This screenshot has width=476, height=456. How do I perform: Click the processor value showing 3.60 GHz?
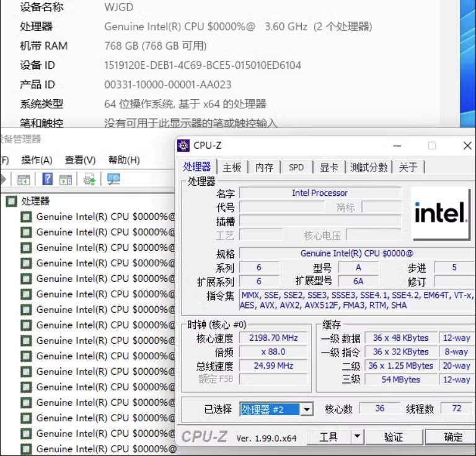[238, 27]
